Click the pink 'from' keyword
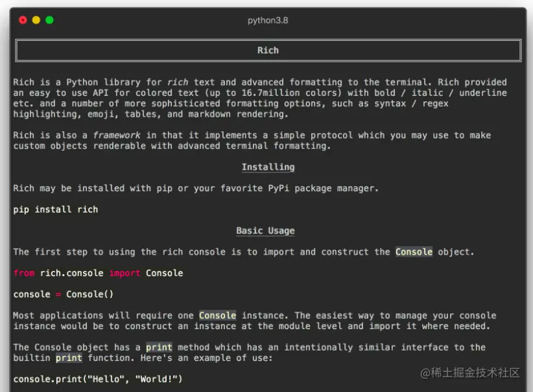 pyautogui.click(x=24, y=273)
